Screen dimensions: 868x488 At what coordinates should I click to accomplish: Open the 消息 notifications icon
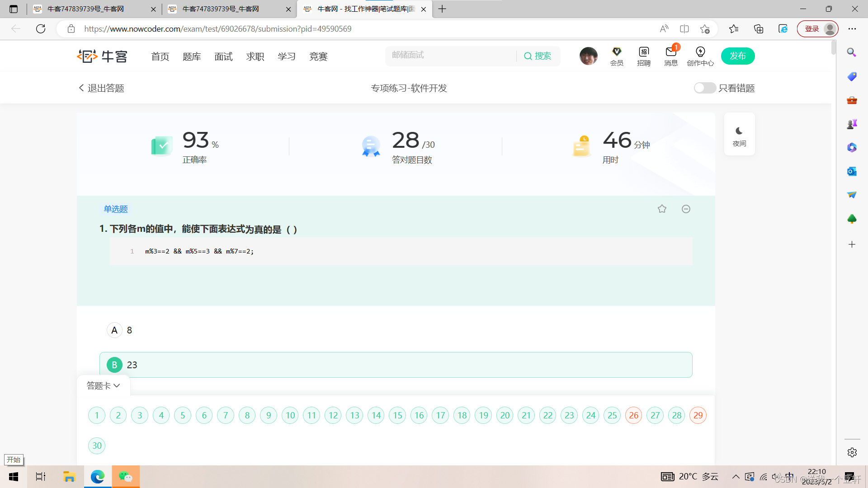pyautogui.click(x=670, y=55)
